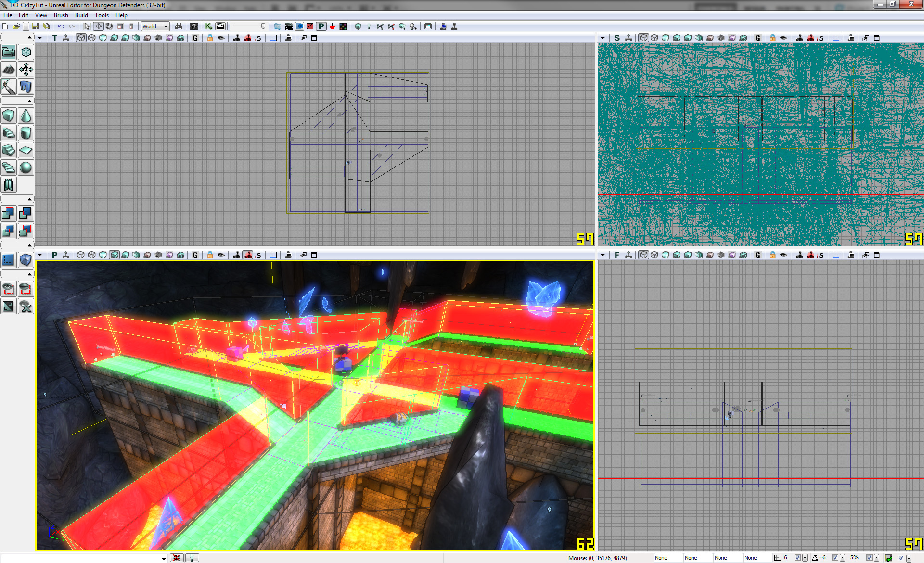
Task: Create a Sphere builder brush
Action: (26, 167)
